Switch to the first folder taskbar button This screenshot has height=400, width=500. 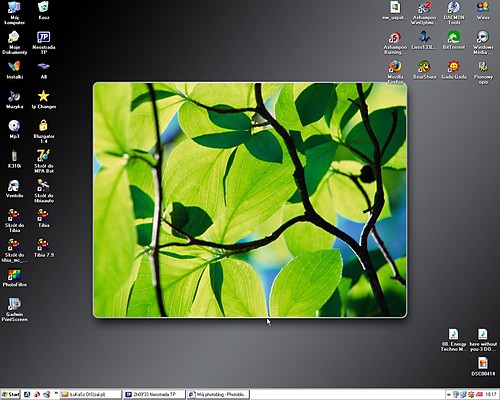point(90,394)
